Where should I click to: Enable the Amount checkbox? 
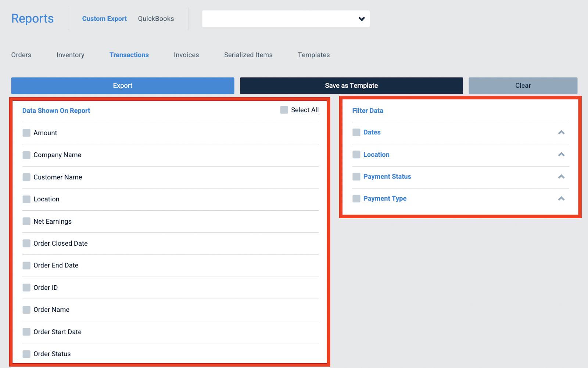pyautogui.click(x=26, y=133)
